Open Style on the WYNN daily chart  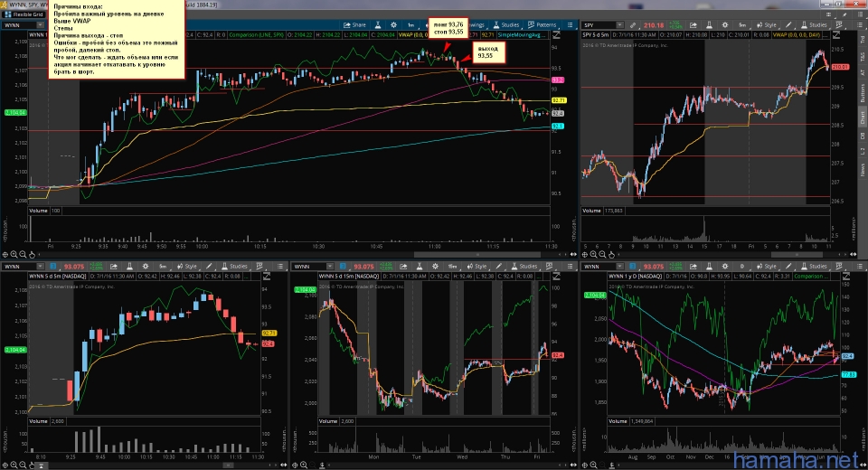(766, 267)
